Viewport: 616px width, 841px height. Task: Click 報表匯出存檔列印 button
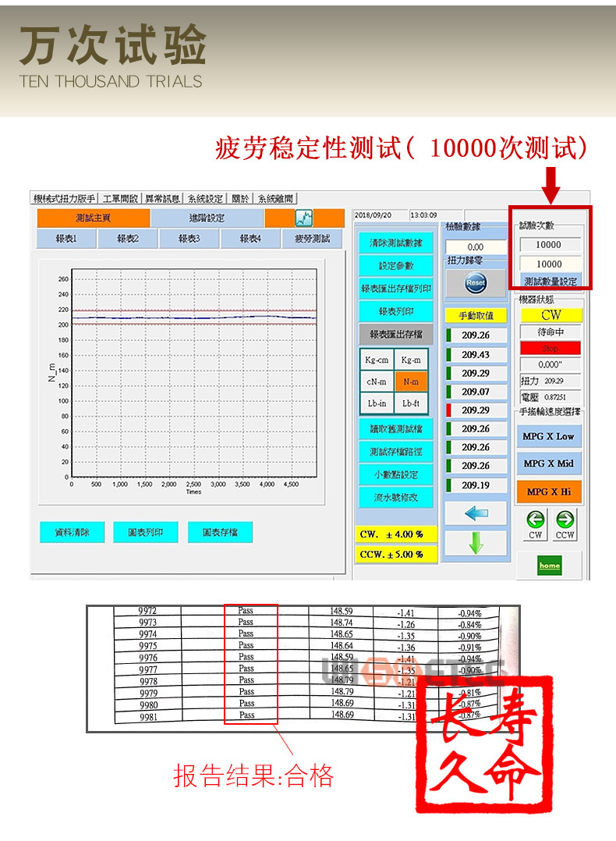coord(395,289)
